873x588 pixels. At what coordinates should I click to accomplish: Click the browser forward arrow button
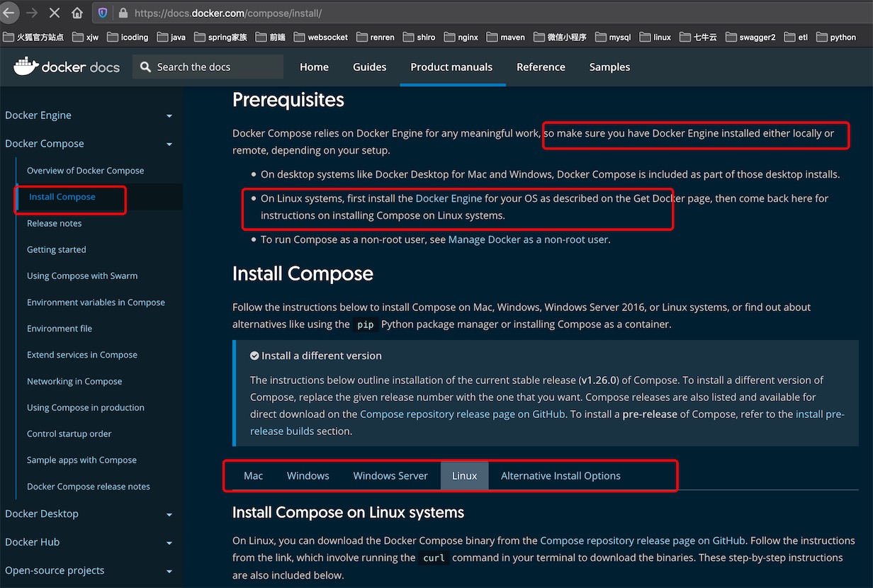[32, 13]
